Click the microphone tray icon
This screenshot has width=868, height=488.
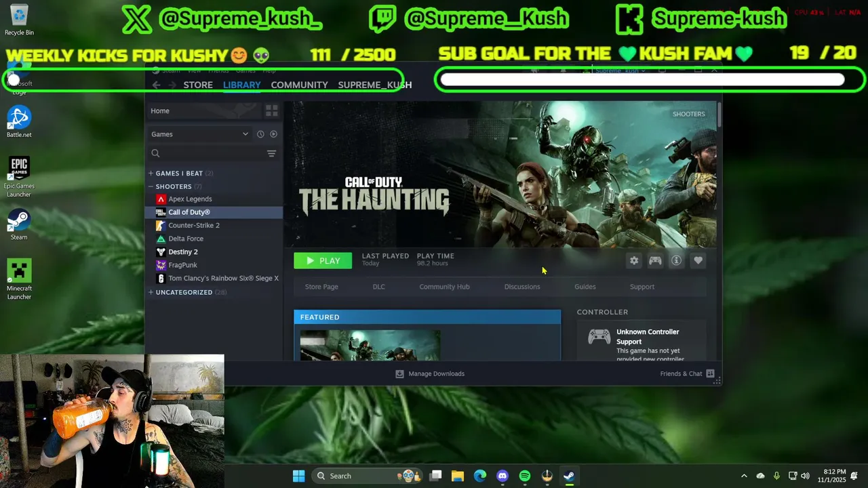pos(776,476)
